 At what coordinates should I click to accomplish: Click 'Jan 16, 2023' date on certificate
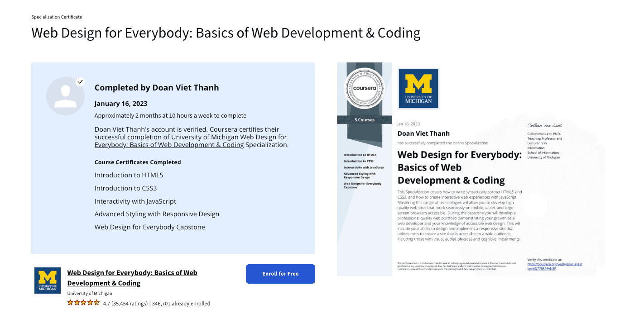click(x=409, y=124)
